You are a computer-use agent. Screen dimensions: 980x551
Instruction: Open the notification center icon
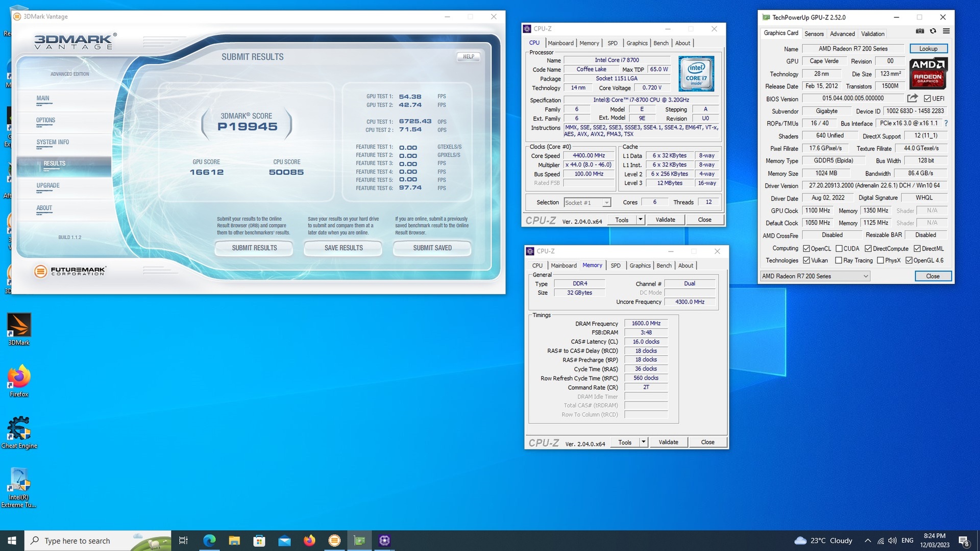coord(964,541)
